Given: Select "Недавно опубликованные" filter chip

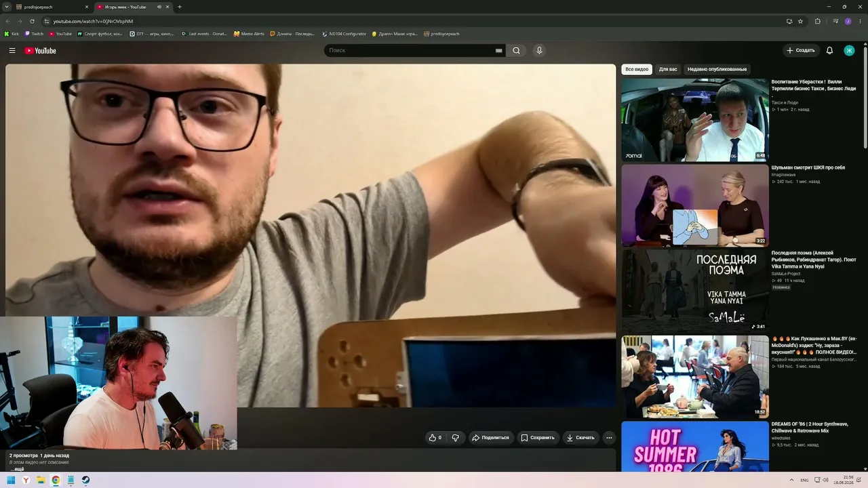Looking at the screenshot, I should [x=717, y=69].
